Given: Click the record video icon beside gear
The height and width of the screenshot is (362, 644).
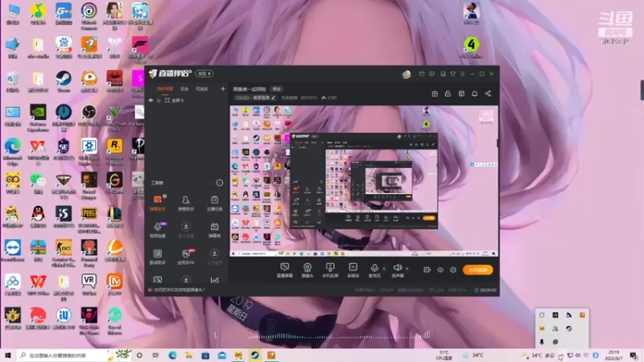Looking at the screenshot, I should (427, 269).
